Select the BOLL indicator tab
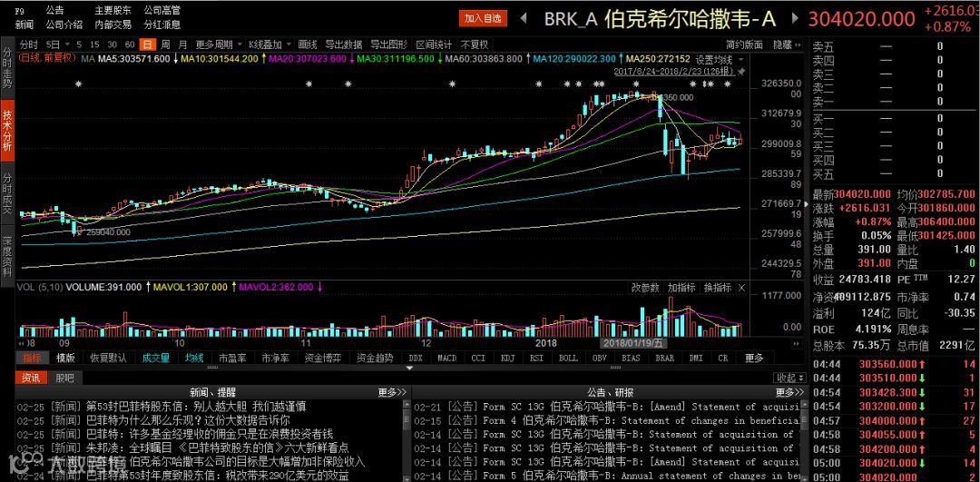This screenshot has width=980, height=482. coord(568,359)
